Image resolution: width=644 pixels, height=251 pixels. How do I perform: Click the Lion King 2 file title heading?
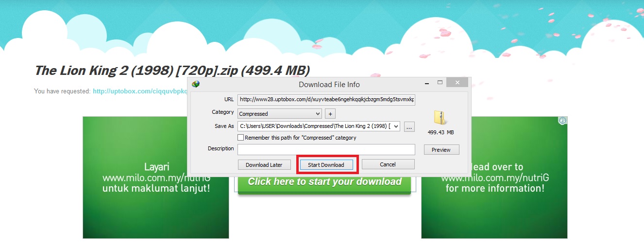click(172, 71)
